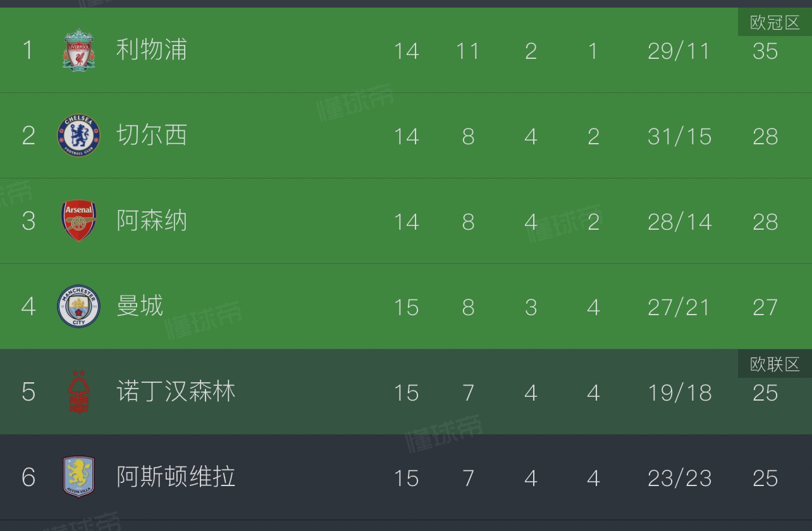Select the Aston Villa crest
Image resolution: width=812 pixels, height=531 pixels.
pyautogui.click(x=79, y=477)
